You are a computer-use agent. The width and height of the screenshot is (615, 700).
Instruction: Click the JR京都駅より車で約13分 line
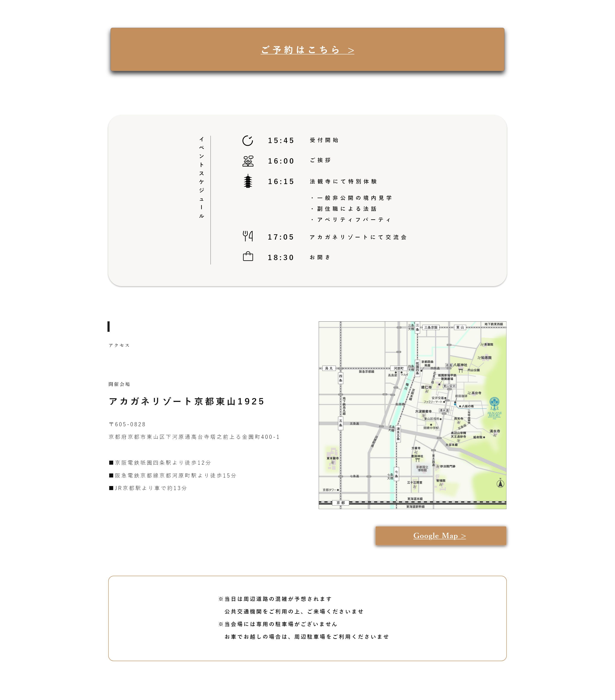148,488
